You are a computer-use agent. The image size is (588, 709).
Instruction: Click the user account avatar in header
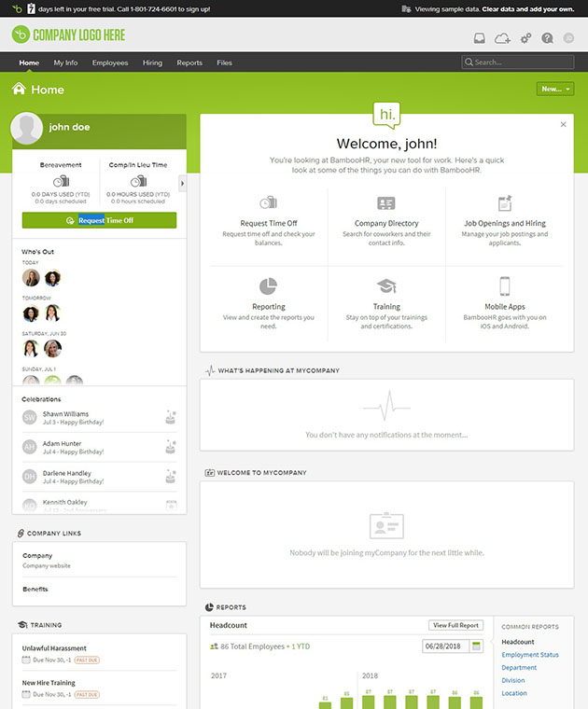568,38
